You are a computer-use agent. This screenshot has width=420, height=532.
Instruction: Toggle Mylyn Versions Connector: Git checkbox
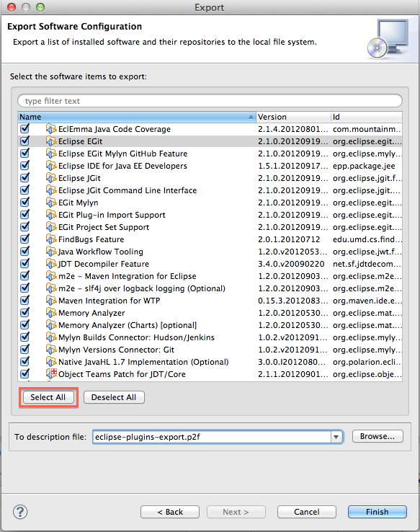coord(24,349)
